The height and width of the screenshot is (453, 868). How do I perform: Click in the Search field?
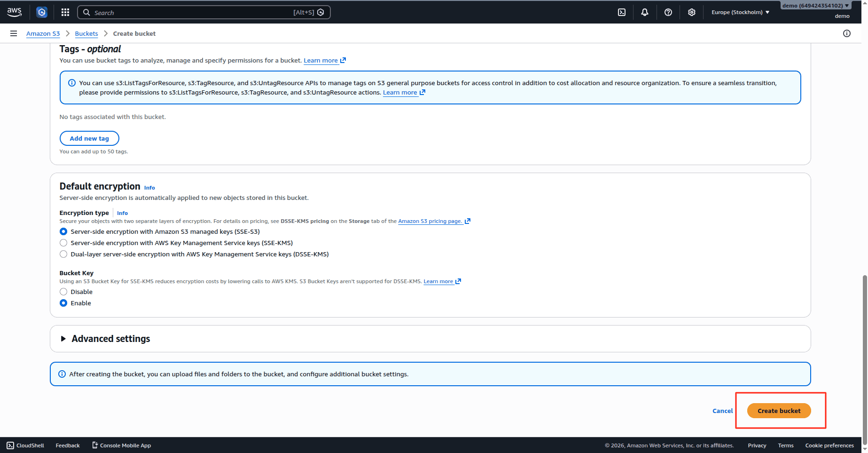pos(204,12)
